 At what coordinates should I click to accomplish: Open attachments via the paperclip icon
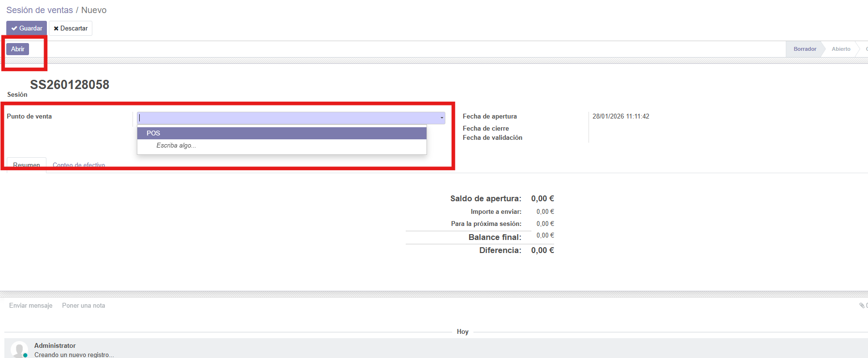(862, 305)
